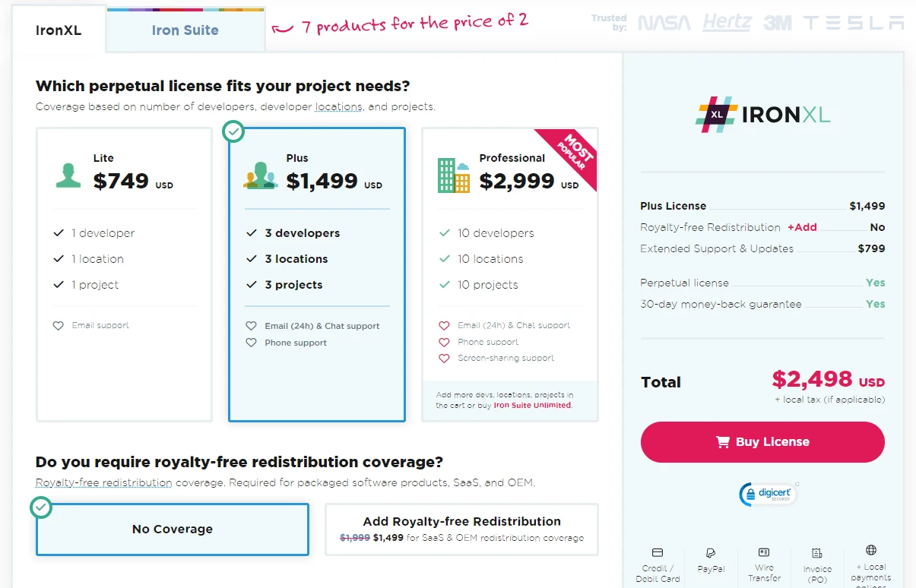
Task: Select the No Coverage option
Action: (173, 529)
